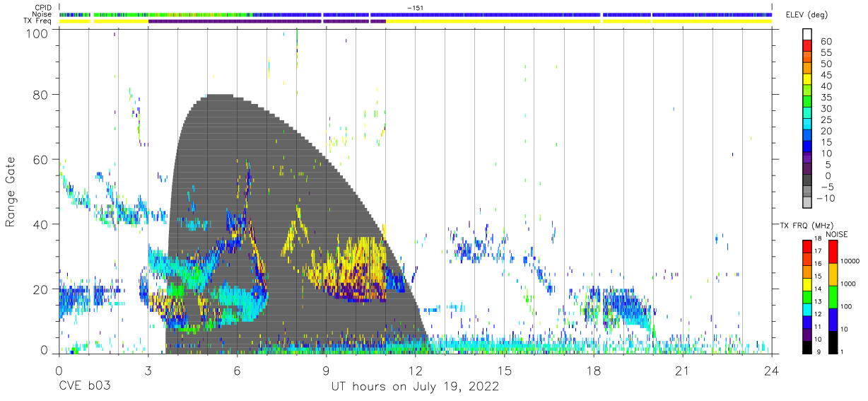868x401 pixels.
Task: Click the red top segment of the NOISE bar
Action: tap(833, 252)
